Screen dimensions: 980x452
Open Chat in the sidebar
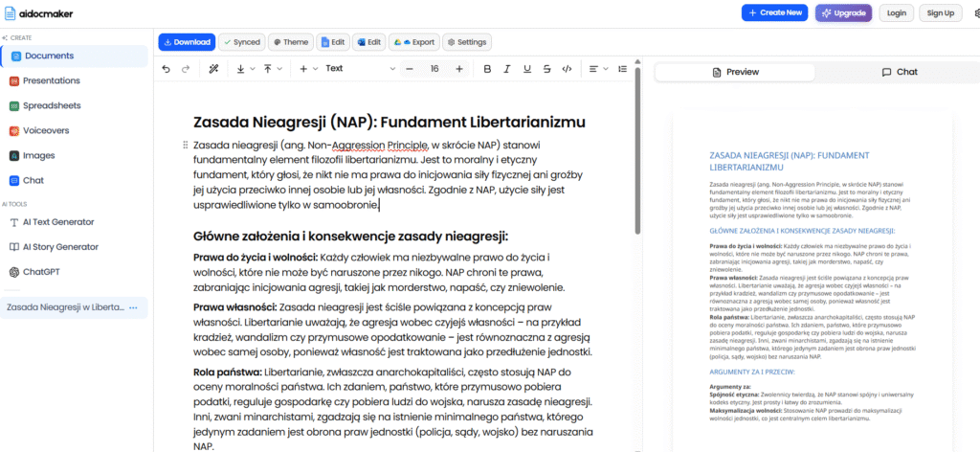click(x=75, y=181)
